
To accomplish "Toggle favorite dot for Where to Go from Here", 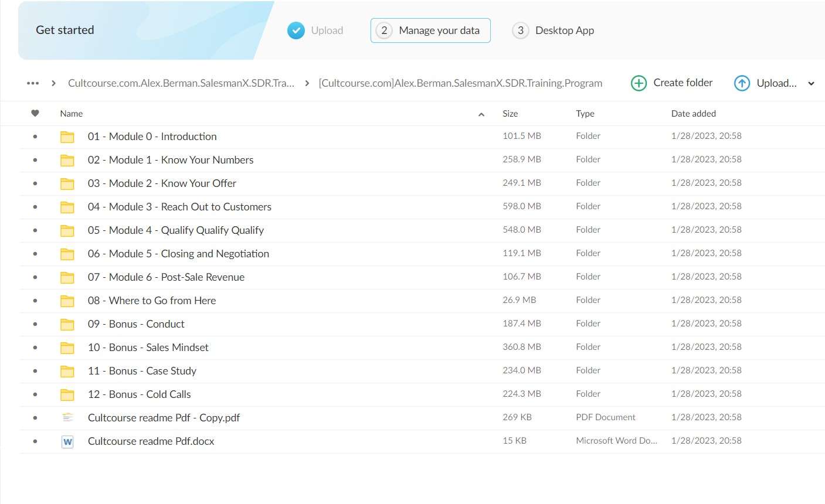I will 35,301.
